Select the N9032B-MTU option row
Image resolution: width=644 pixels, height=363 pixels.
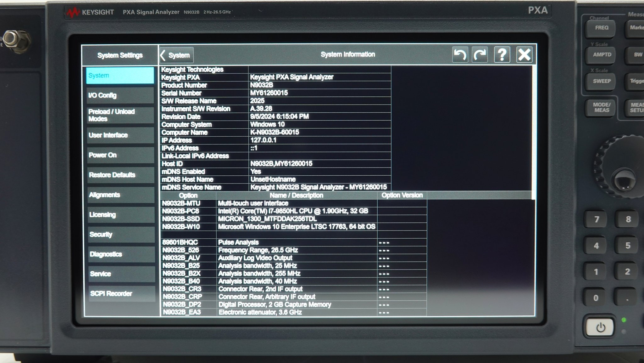click(293, 203)
